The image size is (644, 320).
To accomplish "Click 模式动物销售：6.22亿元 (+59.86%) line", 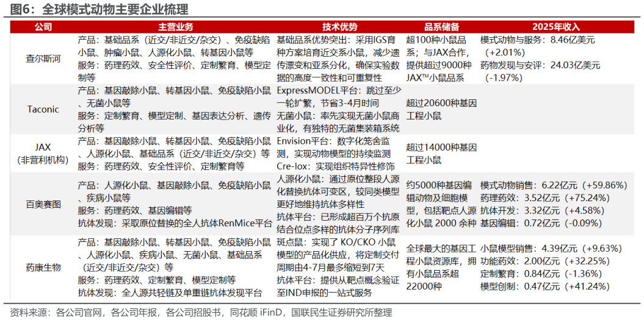I will (x=554, y=185).
